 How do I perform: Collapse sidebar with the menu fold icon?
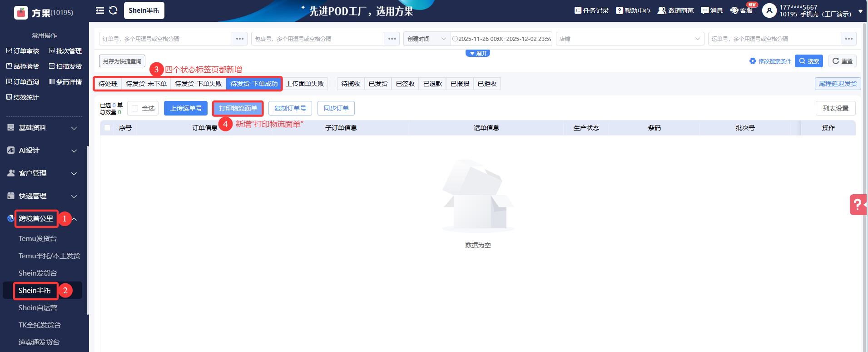100,10
